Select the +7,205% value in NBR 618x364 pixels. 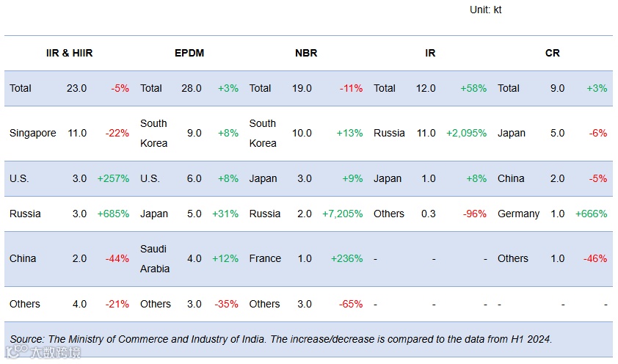tap(342, 214)
